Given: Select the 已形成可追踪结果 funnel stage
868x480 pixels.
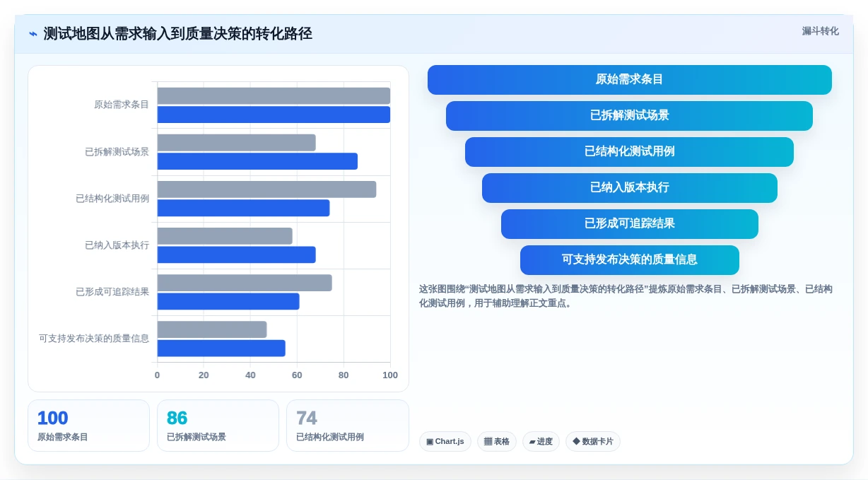Looking at the screenshot, I should (x=629, y=224).
